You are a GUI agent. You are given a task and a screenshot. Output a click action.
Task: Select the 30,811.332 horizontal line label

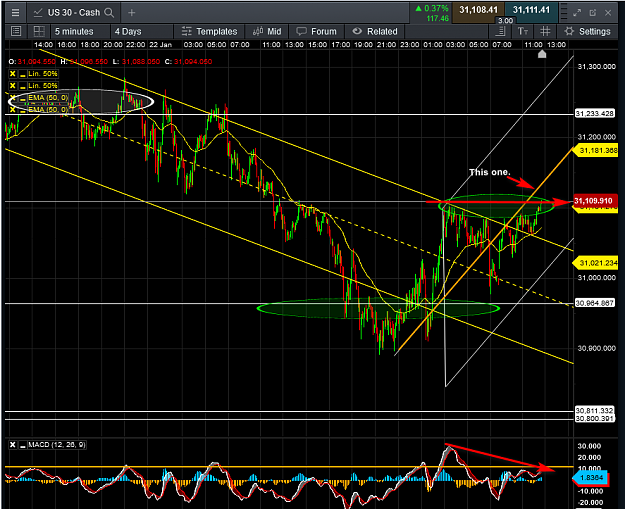coord(594,411)
